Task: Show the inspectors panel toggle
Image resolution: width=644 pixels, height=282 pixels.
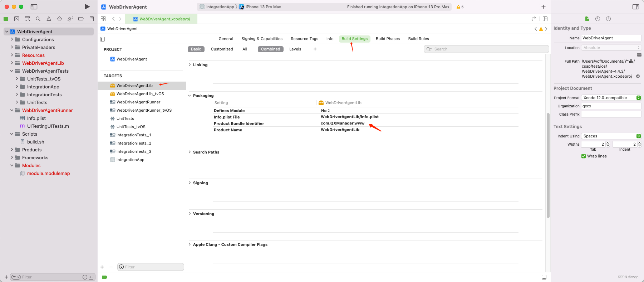Action: 636,7
